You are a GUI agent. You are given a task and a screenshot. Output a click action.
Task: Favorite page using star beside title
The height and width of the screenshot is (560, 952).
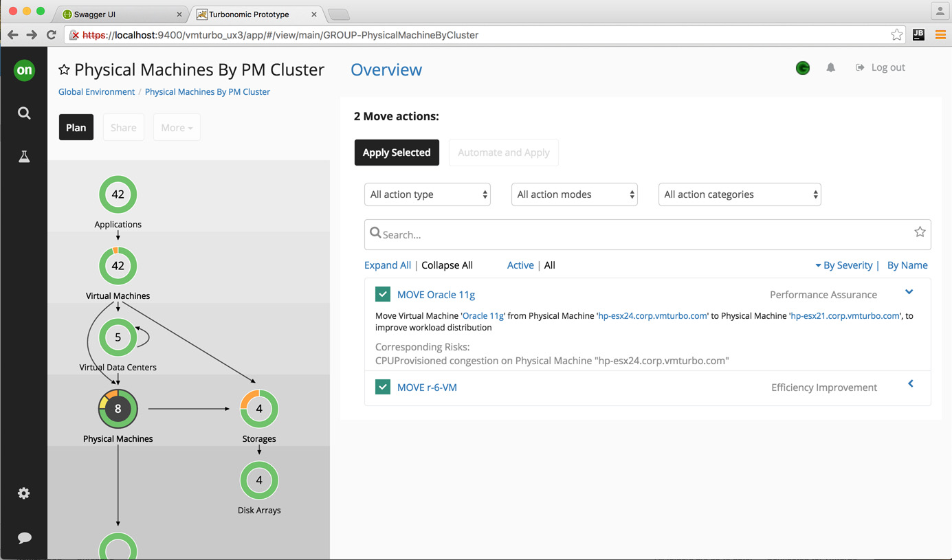click(64, 69)
